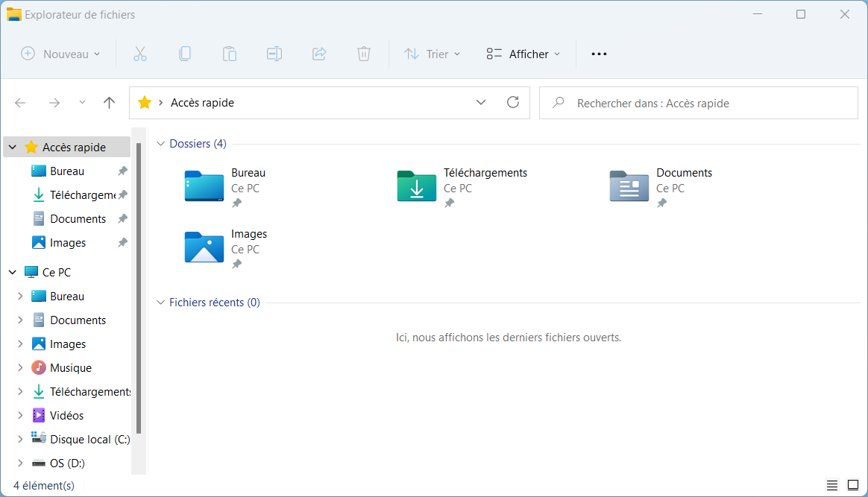Screen dimensions: 868x497
Task: Click the navigation pane vertical scrollbar
Action: 139,288
